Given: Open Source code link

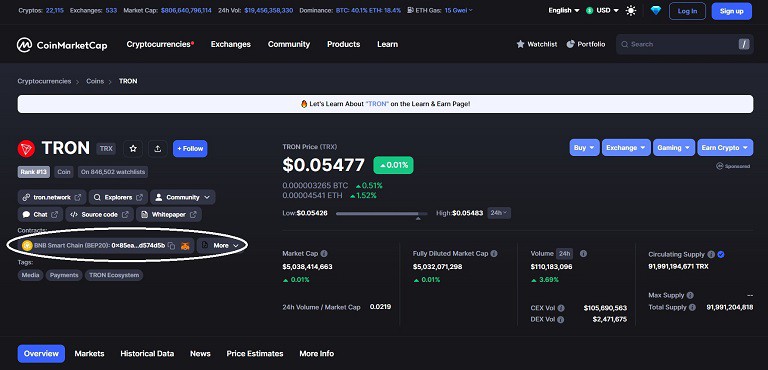Looking at the screenshot, I should click(99, 215).
